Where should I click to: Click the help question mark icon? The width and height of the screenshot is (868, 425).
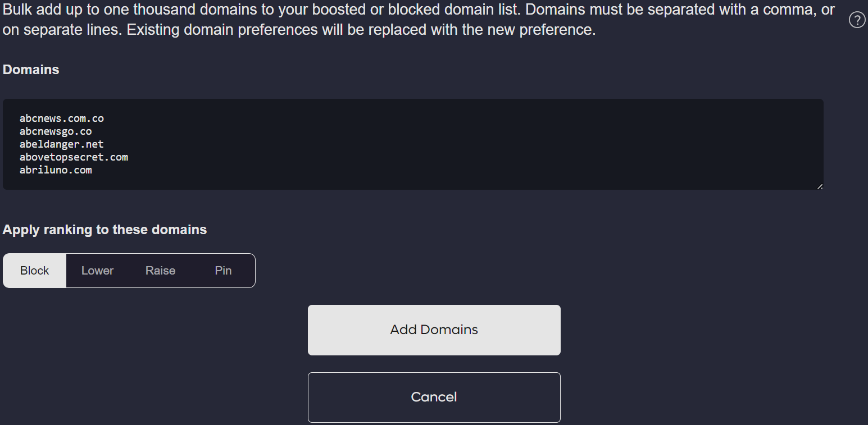click(x=857, y=21)
